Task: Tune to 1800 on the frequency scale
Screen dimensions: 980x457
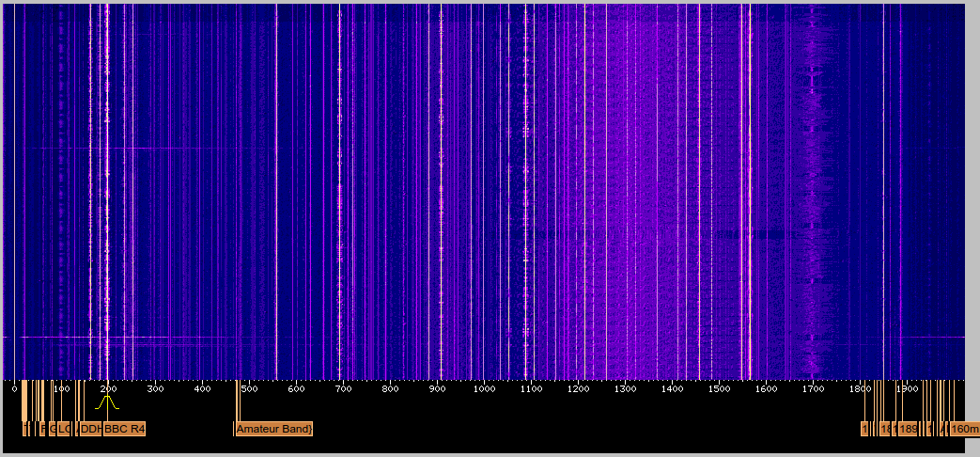Action: coord(860,388)
